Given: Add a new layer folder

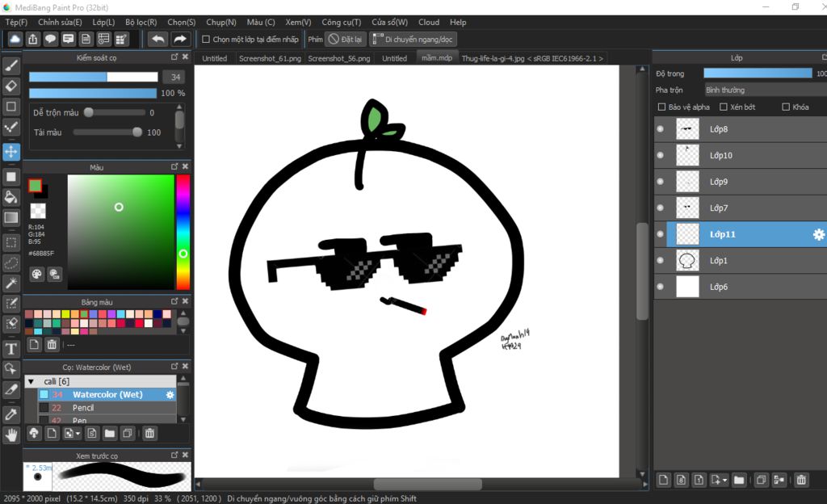Looking at the screenshot, I should 739,480.
